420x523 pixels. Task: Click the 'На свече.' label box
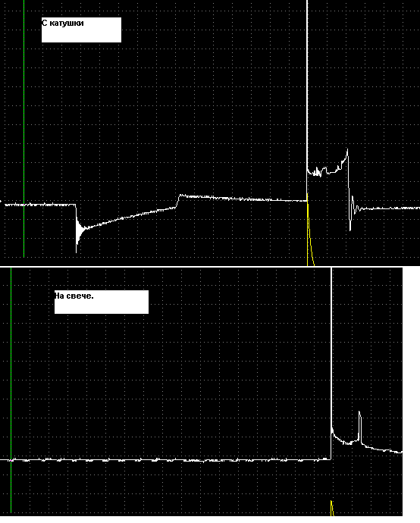click(102, 302)
